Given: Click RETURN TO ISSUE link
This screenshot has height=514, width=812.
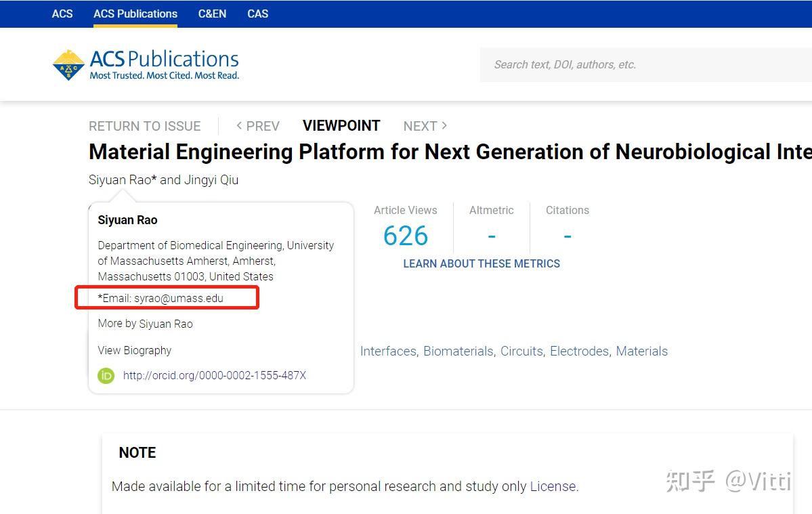Looking at the screenshot, I should click(x=144, y=127).
